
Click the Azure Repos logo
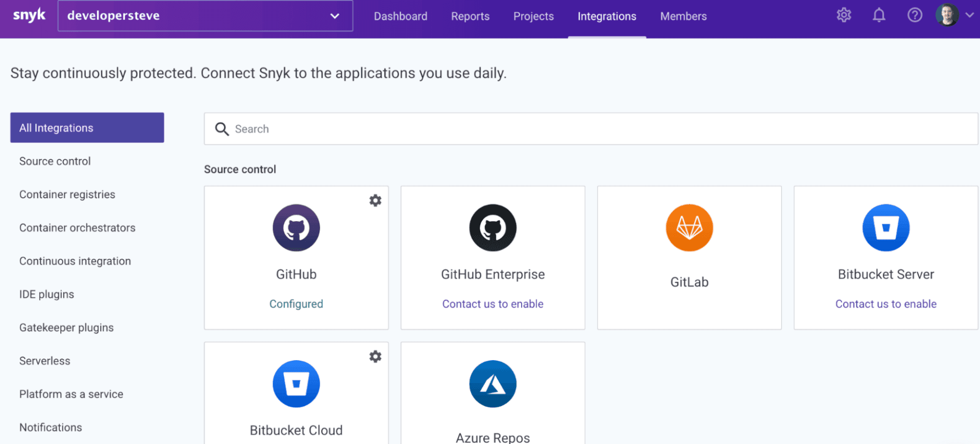point(493,384)
